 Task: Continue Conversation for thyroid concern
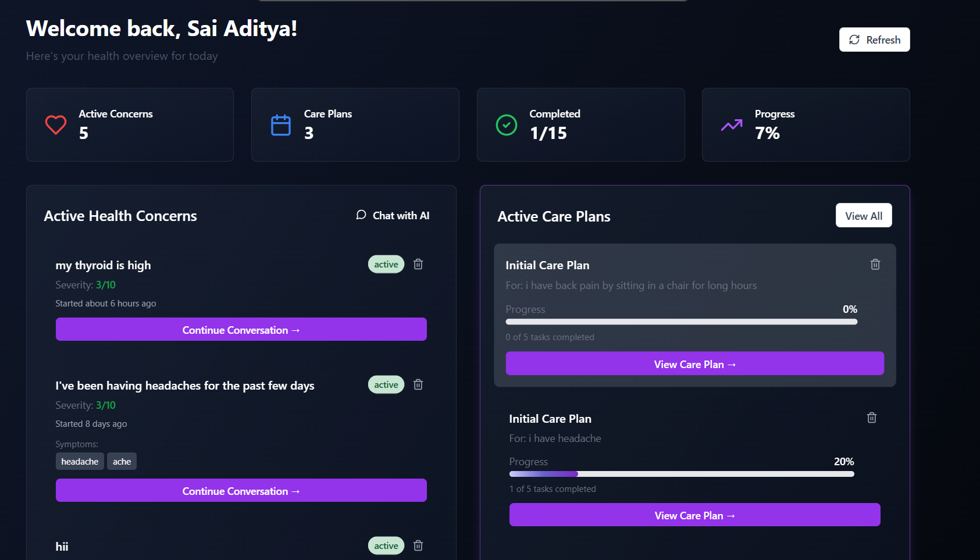click(x=241, y=330)
